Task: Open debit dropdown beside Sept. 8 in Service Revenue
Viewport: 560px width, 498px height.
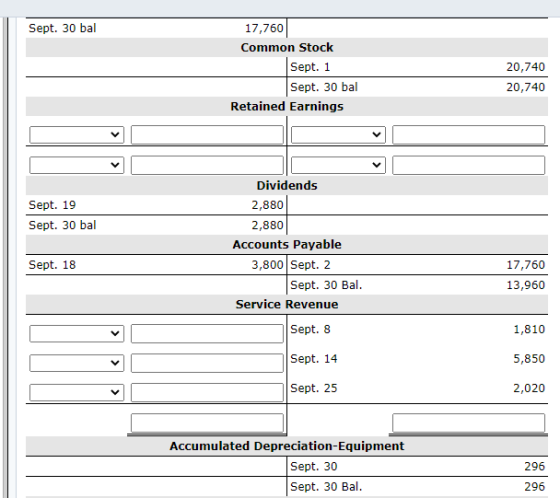Action: (x=77, y=333)
